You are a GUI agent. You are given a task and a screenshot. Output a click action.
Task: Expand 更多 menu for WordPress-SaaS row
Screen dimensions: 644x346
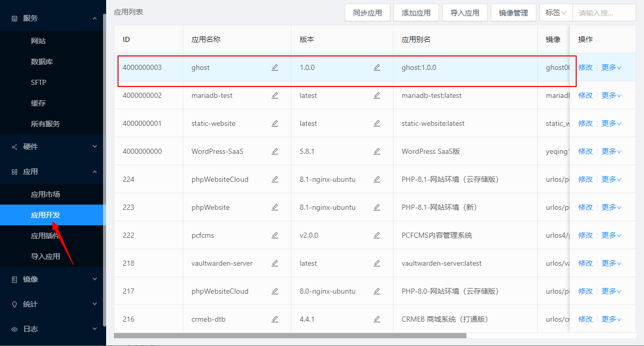click(x=611, y=151)
